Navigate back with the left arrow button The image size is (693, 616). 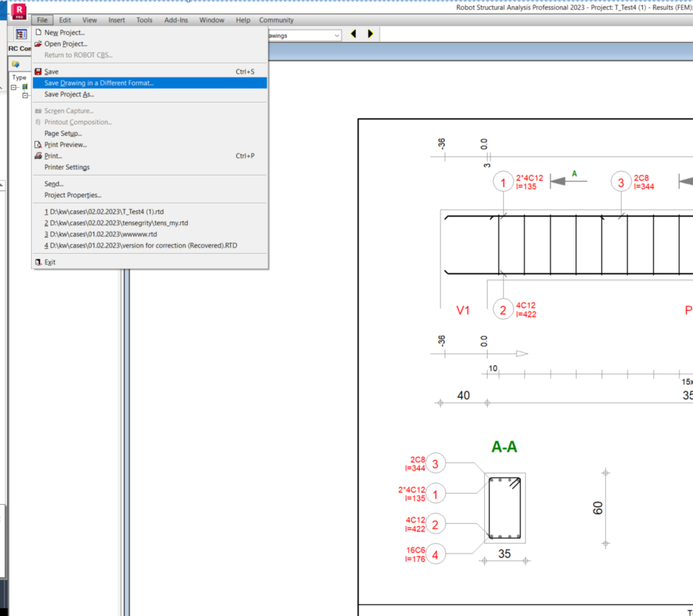tap(353, 33)
